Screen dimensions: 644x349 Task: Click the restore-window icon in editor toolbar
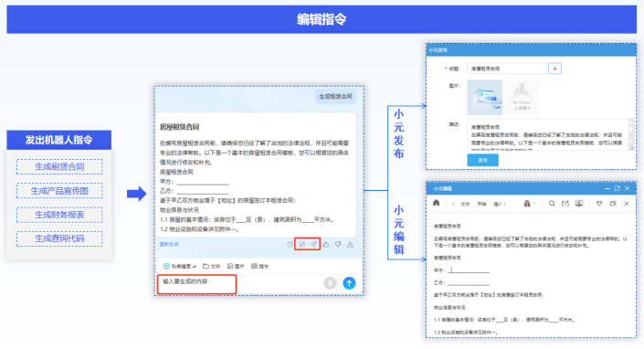(x=613, y=203)
